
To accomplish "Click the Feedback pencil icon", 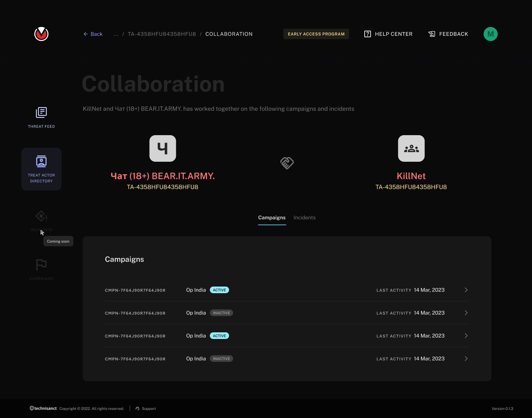I will 432,34.
